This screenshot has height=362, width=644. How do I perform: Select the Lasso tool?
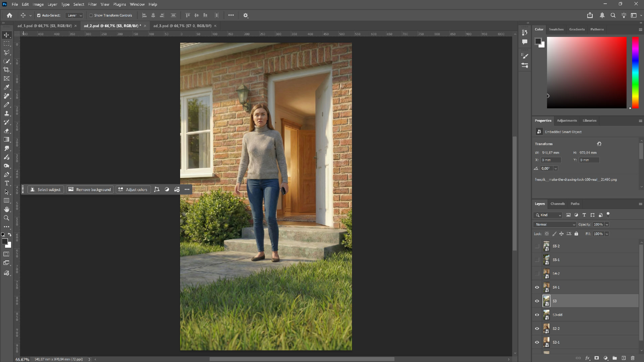coord(7,53)
